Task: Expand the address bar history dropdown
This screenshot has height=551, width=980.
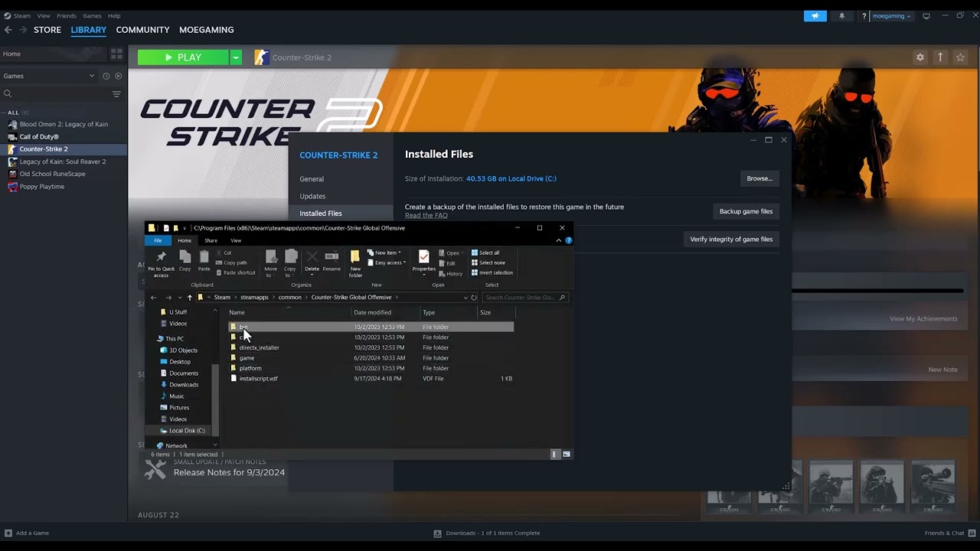Action: coord(465,297)
